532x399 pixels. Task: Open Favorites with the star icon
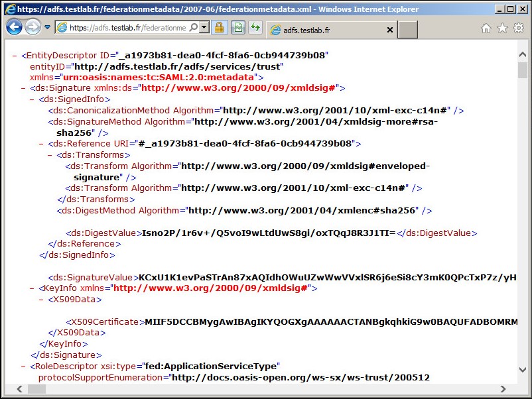click(503, 28)
